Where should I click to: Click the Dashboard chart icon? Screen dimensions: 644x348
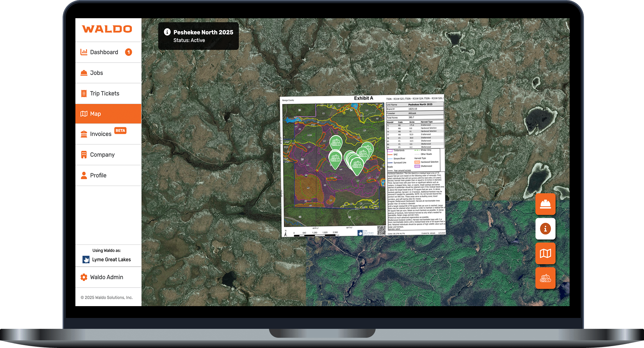(x=84, y=52)
